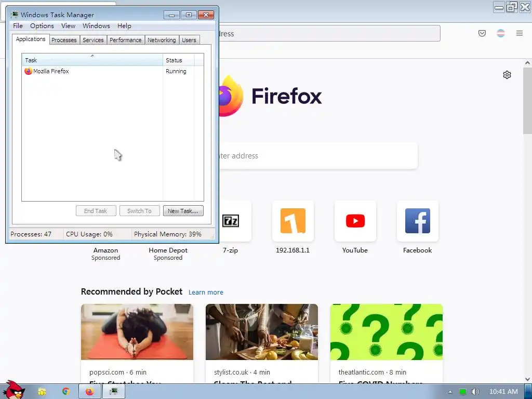Open the theatlantic.com question marks thumbnail

click(x=387, y=332)
